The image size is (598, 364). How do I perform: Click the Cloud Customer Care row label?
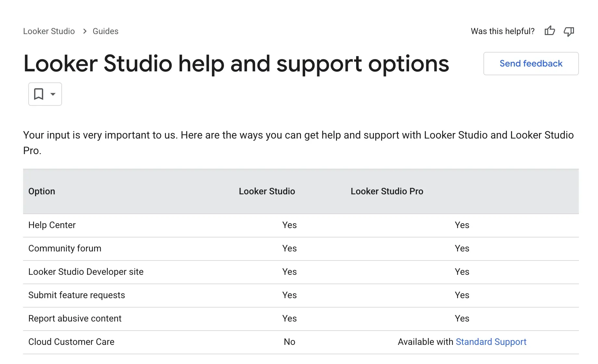click(71, 342)
